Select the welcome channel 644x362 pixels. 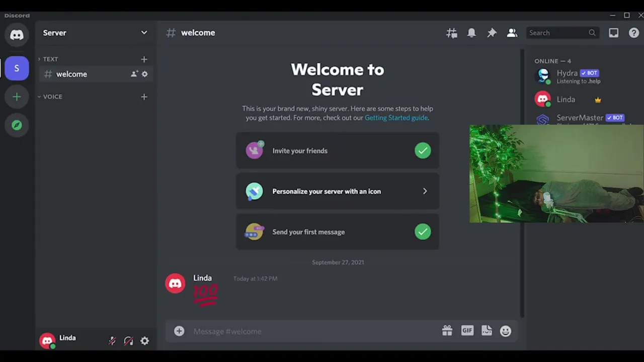pyautogui.click(x=95, y=74)
